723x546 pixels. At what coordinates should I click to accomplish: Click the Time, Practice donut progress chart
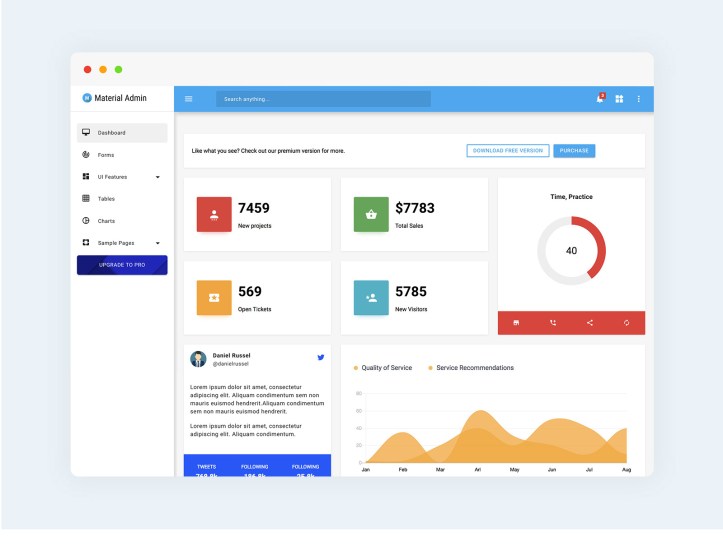571,250
